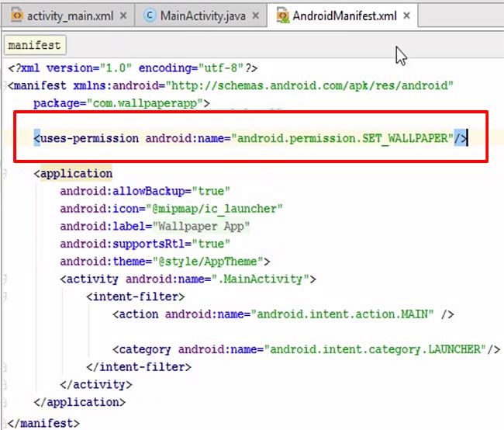
Task: Click the AndroidManifest.xml file icon
Action: (x=282, y=15)
